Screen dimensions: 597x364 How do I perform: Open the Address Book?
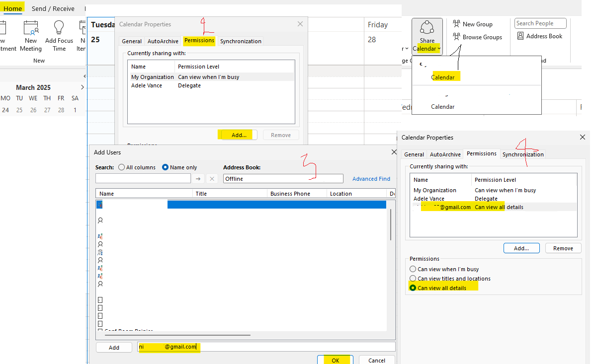pyautogui.click(x=540, y=35)
